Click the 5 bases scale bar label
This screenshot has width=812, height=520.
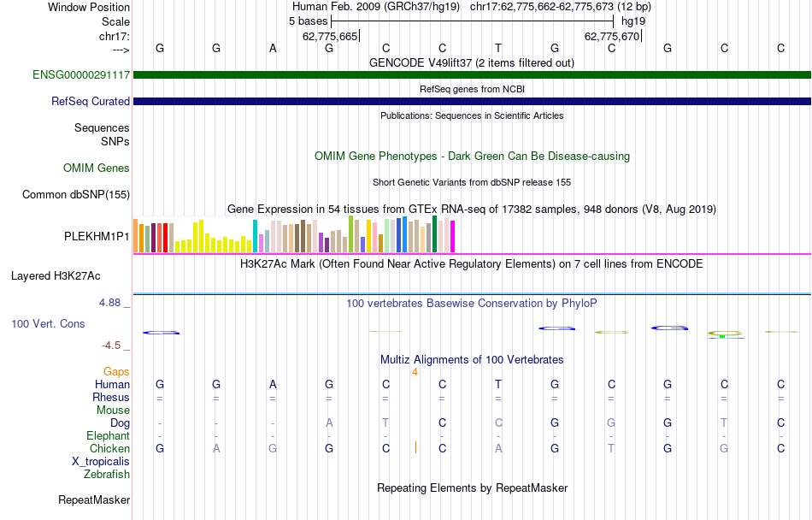click(308, 21)
